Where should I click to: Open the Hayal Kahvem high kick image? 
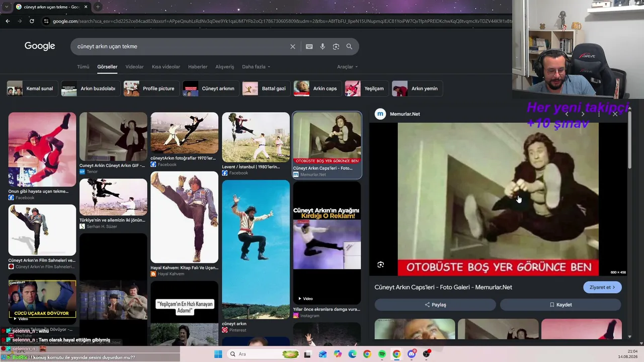tap(184, 217)
